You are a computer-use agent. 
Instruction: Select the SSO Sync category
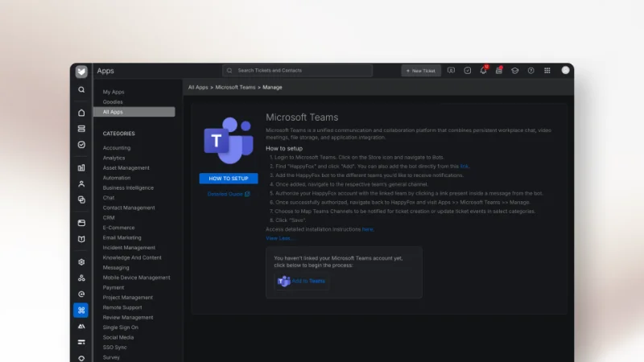(114, 348)
